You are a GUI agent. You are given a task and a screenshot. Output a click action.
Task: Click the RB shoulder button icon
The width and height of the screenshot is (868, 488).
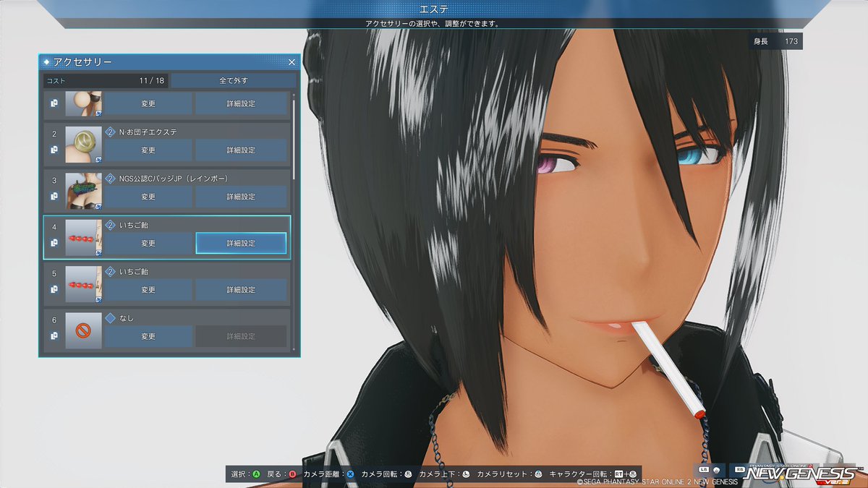[x=741, y=469]
